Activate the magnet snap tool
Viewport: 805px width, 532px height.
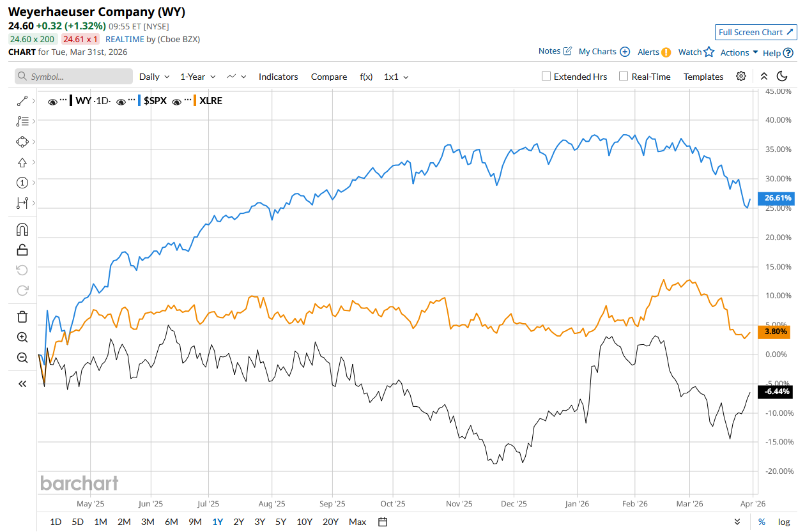(x=22, y=229)
